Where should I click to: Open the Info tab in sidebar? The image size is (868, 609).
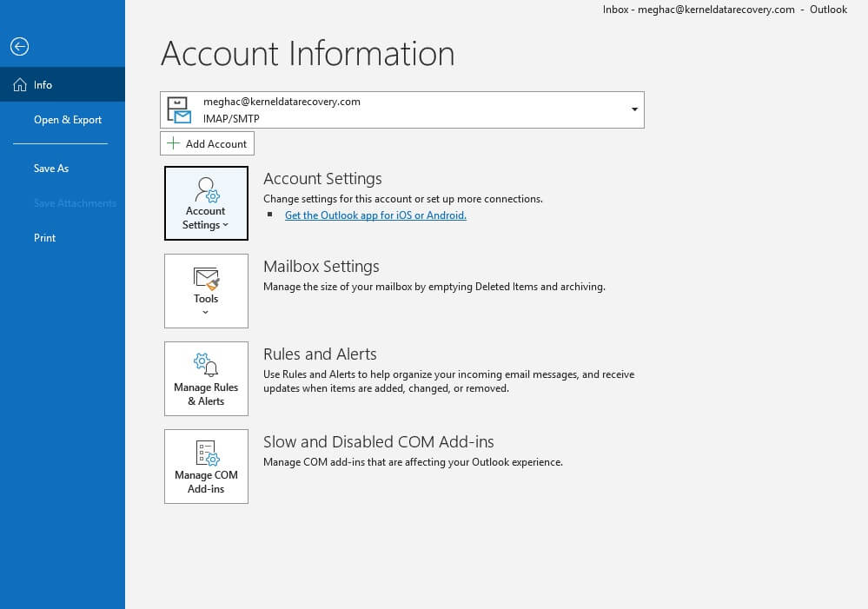(x=63, y=85)
